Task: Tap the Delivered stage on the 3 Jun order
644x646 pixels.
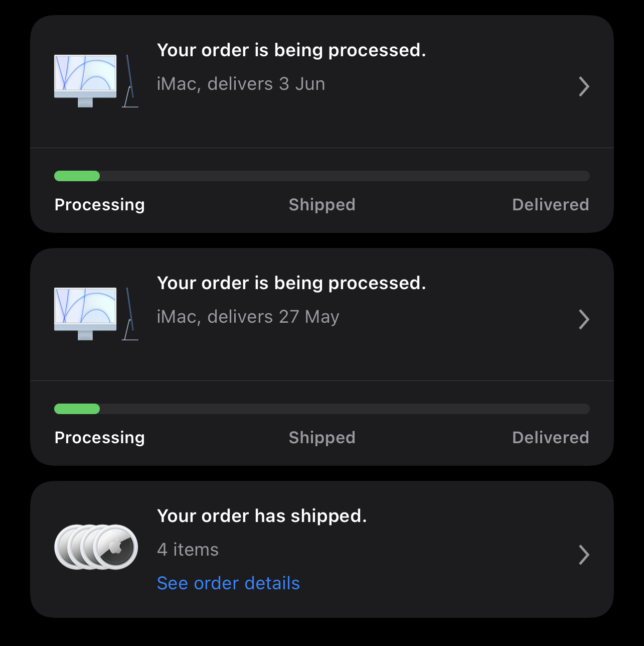Action: point(550,205)
